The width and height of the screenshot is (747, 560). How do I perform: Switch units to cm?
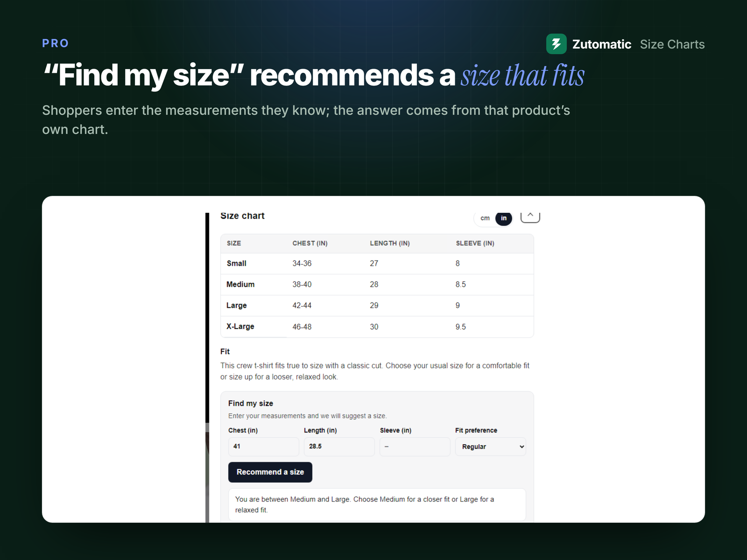coord(485,218)
